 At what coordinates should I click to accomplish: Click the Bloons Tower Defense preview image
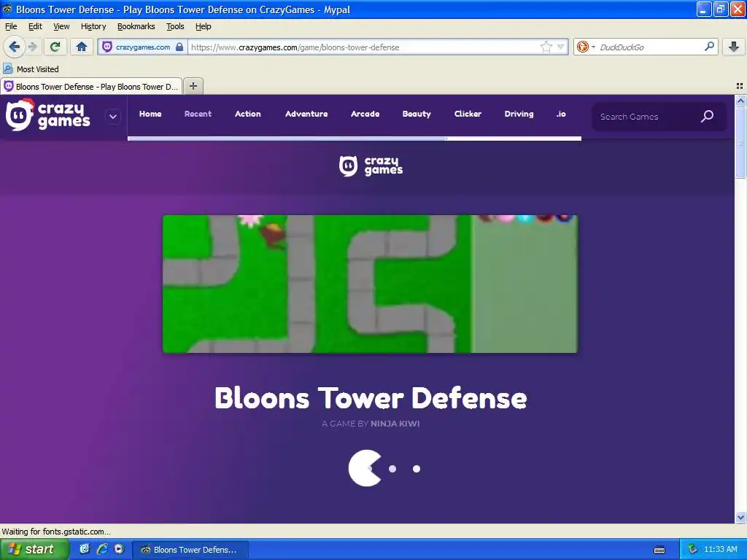[370, 284]
